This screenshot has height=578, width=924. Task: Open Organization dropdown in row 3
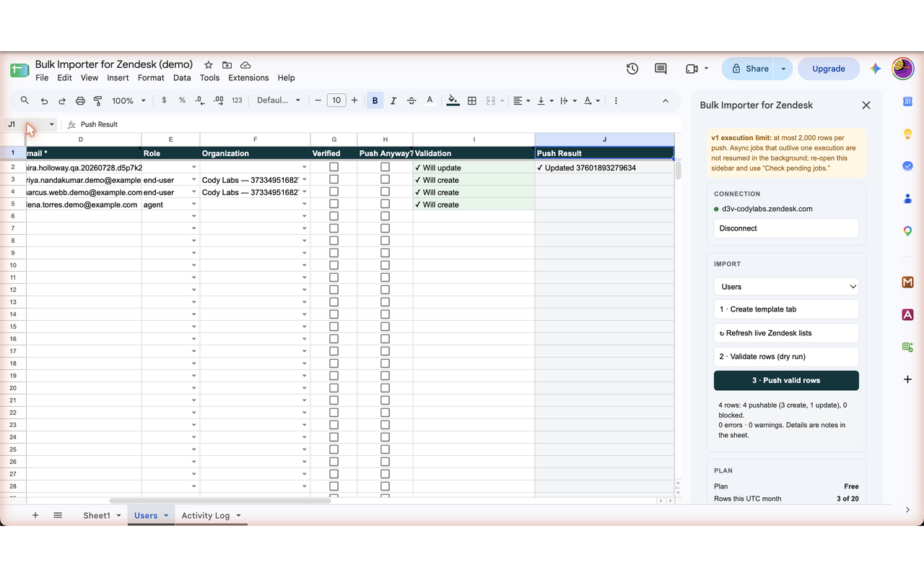coord(304,180)
